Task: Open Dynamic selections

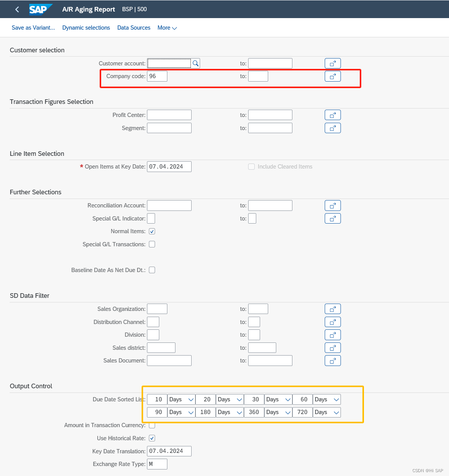Action: tap(86, 27)
